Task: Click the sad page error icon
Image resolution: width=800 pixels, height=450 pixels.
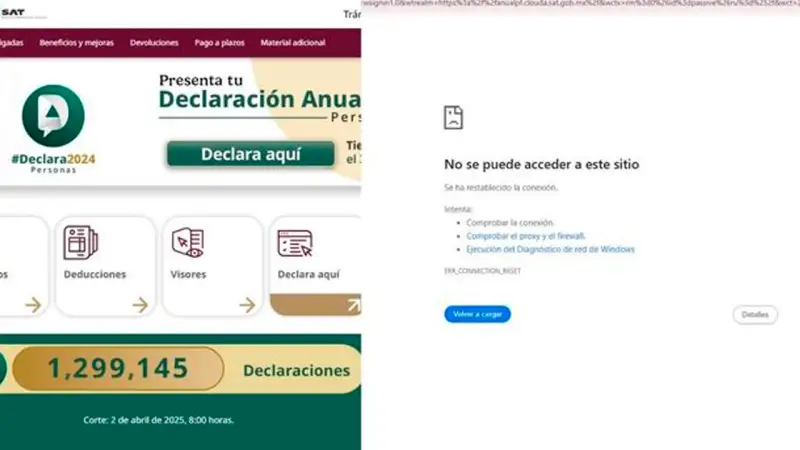Action: pyautogui.click(x=453, y=117)
